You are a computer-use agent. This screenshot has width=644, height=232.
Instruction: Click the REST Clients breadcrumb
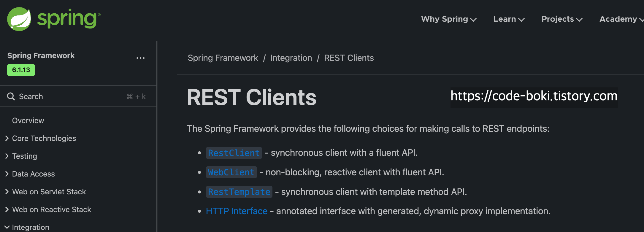[349, 58]
